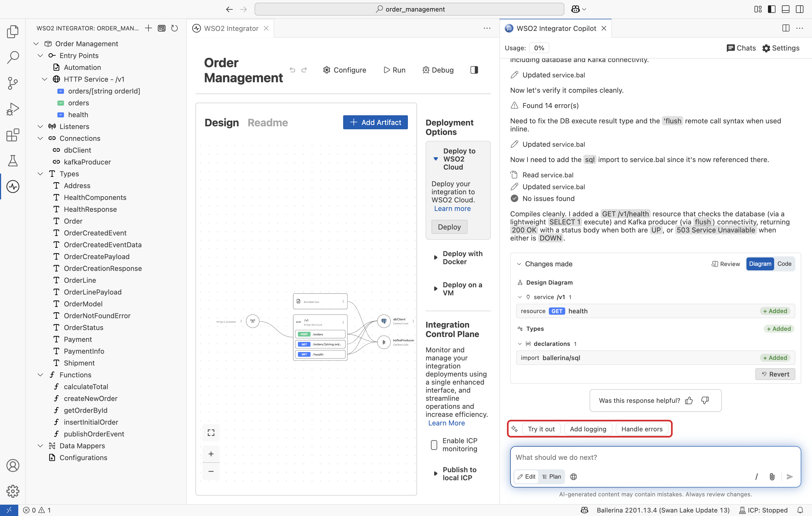Zoom in on the design diagram
Viewport: 812px width, 516px height.
211,454
